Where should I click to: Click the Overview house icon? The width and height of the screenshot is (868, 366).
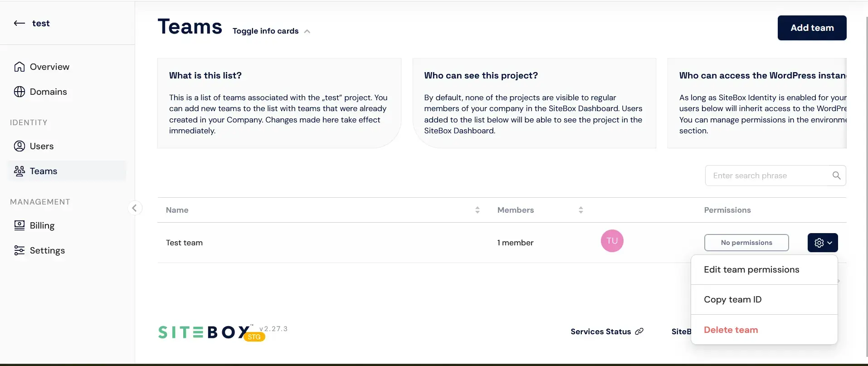click(x=20, y=67)
